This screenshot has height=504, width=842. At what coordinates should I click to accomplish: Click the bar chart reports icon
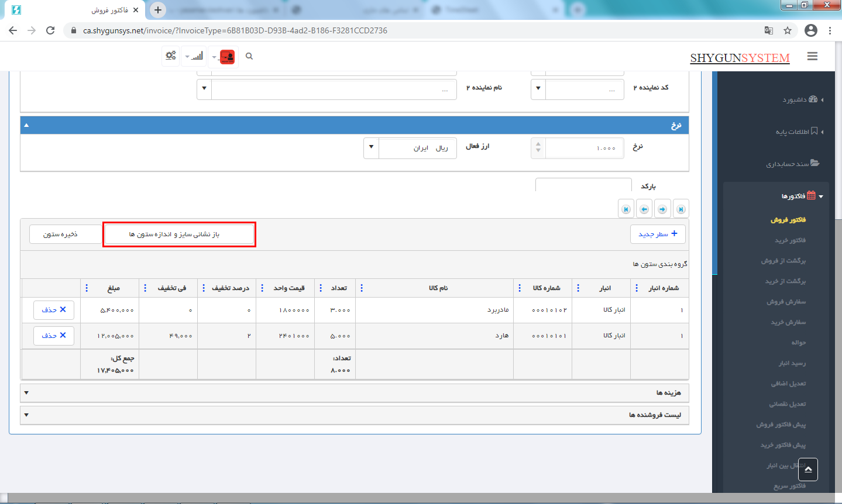click(197, 56)
